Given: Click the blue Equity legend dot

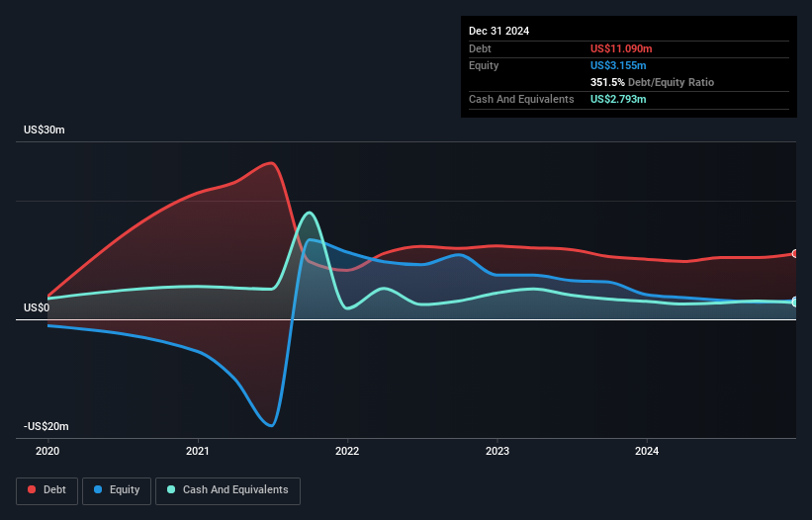Looking at the screenshot, I should pos(98,489).
